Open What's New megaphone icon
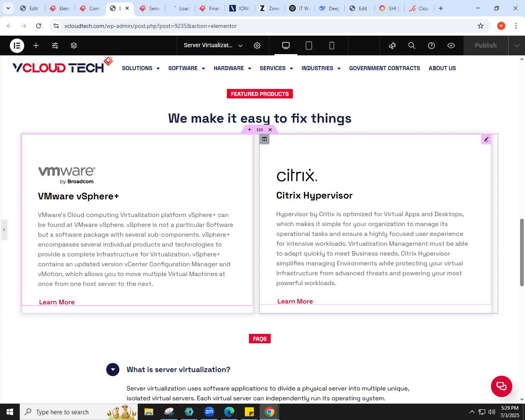The height and width of the screenshot is (420, 525). coord(392,46)
